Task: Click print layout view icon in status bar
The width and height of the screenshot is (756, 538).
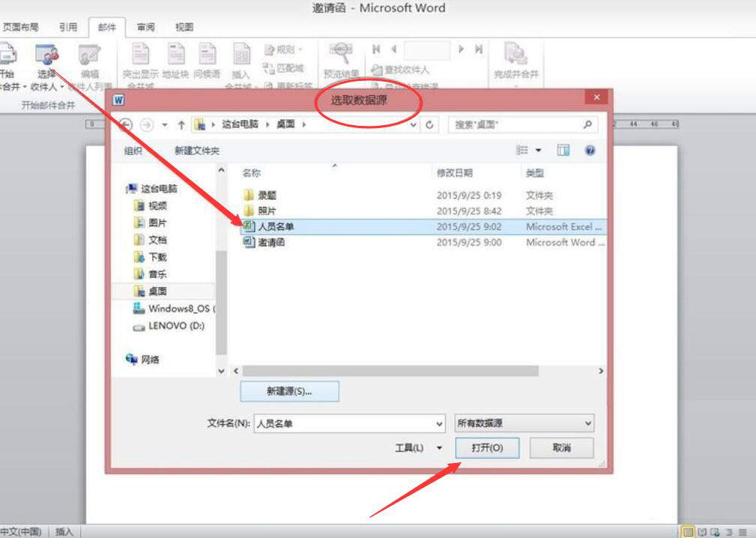Action: click(688, 532)
